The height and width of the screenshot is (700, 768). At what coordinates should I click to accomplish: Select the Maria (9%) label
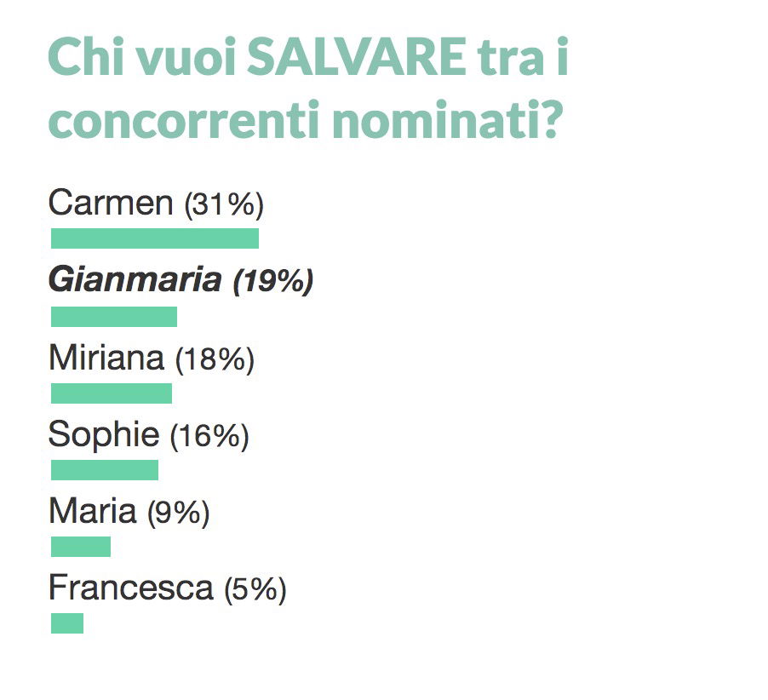129,513
